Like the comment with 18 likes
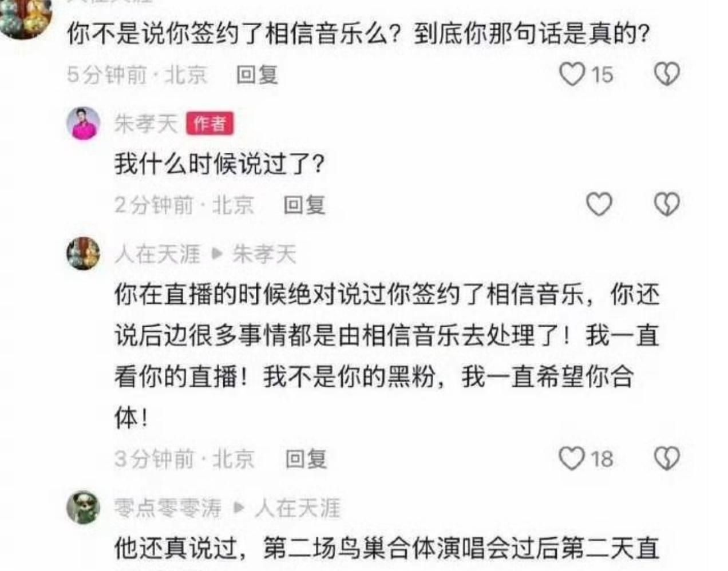The image size is (728, 571). [572, 458]
